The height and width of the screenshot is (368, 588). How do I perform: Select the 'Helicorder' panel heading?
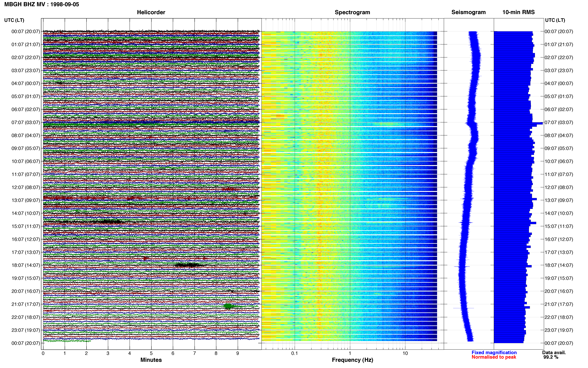[x=151, y=12]
